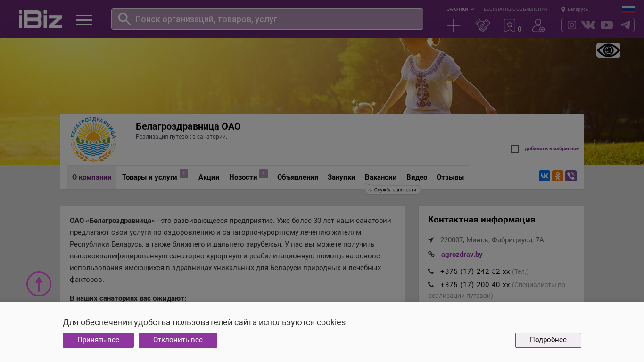
Task: Reveal phone number +375 (17) 200 40 xx
Action: pos(475,285)
